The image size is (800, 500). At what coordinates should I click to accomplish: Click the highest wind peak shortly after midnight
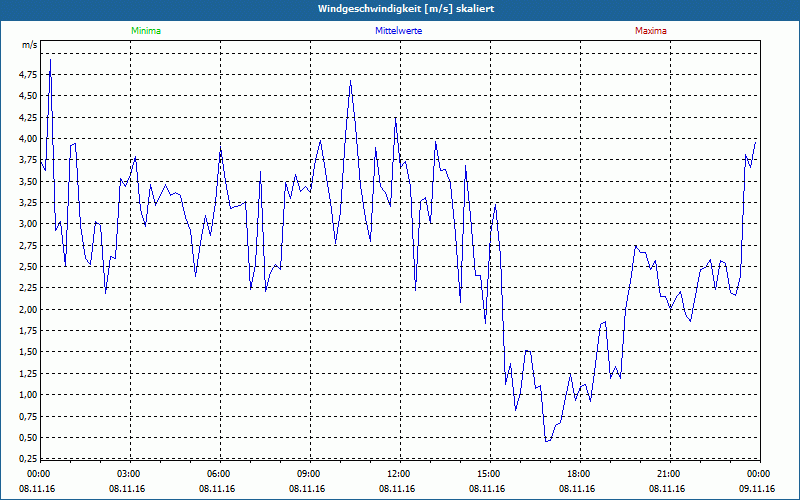coord(50,60)
